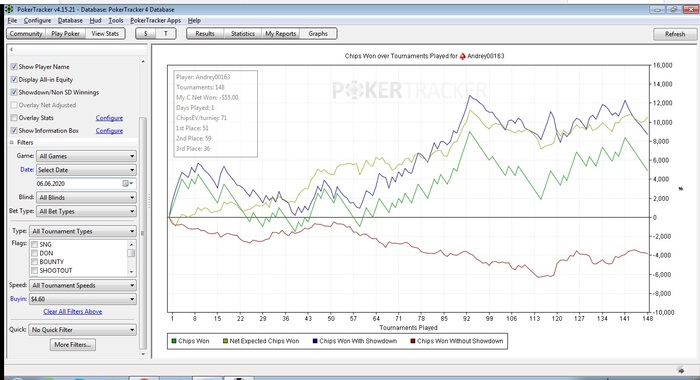Open the Quick filter dropdown
The image size is (700, 380).
(83, 330)
